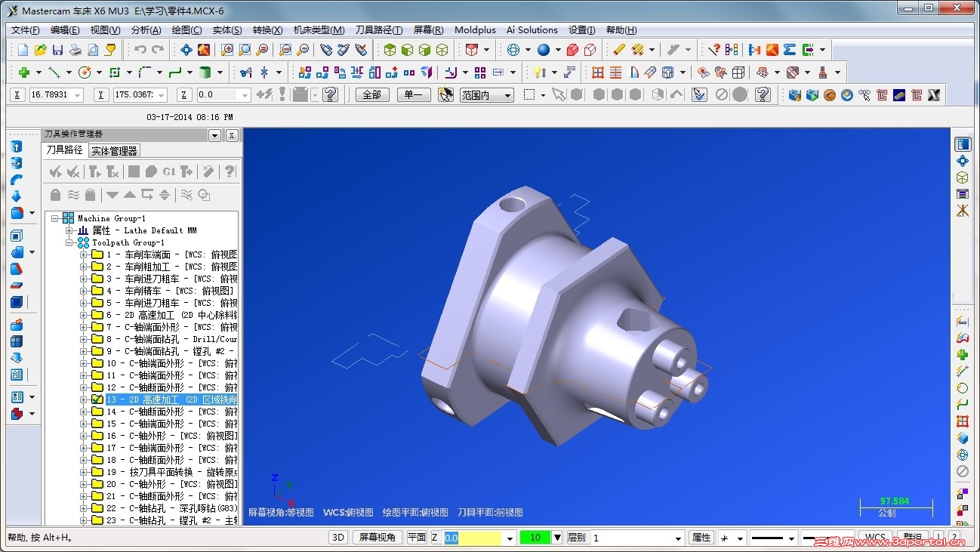Open the 层别 level dropdown
This screenshot has height=552, width=980.
click(x=677, y=538)
